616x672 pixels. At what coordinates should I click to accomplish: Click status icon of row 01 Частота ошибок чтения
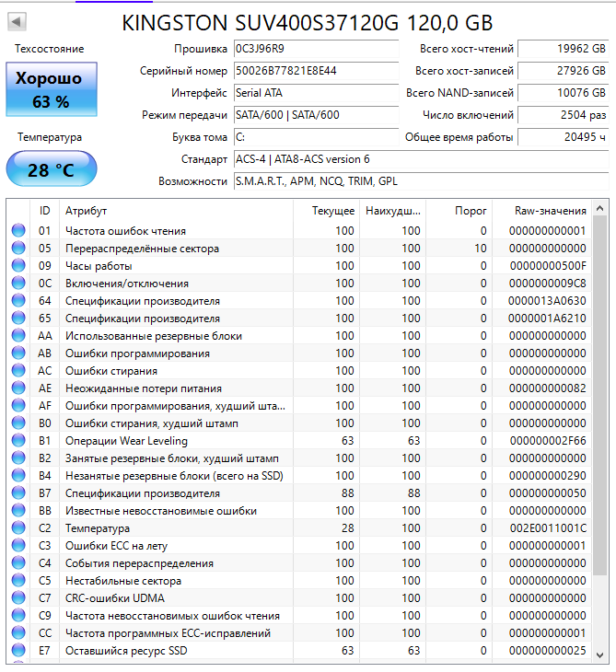click(x=18, y=230)
